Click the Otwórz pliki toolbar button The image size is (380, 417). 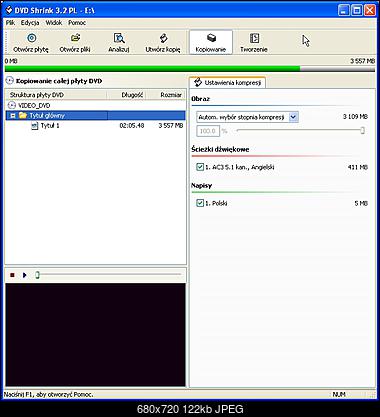pos(75,43)
